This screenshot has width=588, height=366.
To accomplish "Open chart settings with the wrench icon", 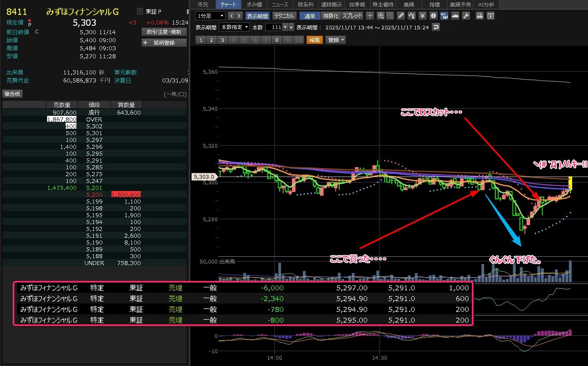I will [466, 16].
